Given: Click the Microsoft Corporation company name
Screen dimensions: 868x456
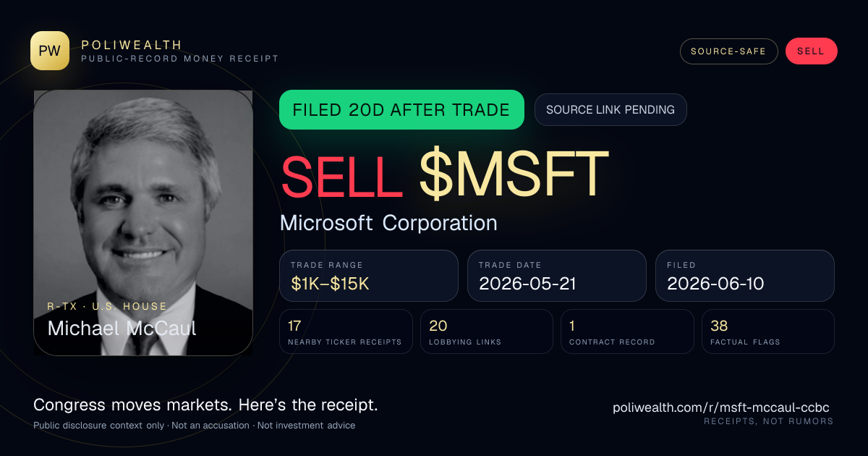Looking at the screenshot, I should [x=388, y=223].
